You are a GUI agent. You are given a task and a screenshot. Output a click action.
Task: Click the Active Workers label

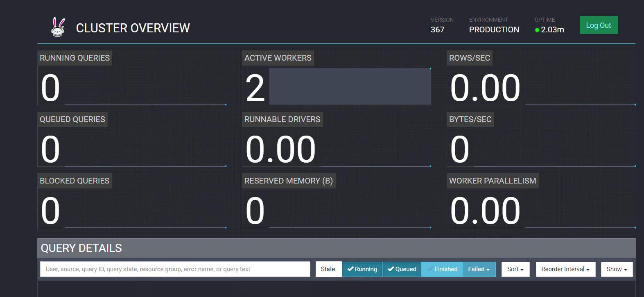[x=278, y=58]
